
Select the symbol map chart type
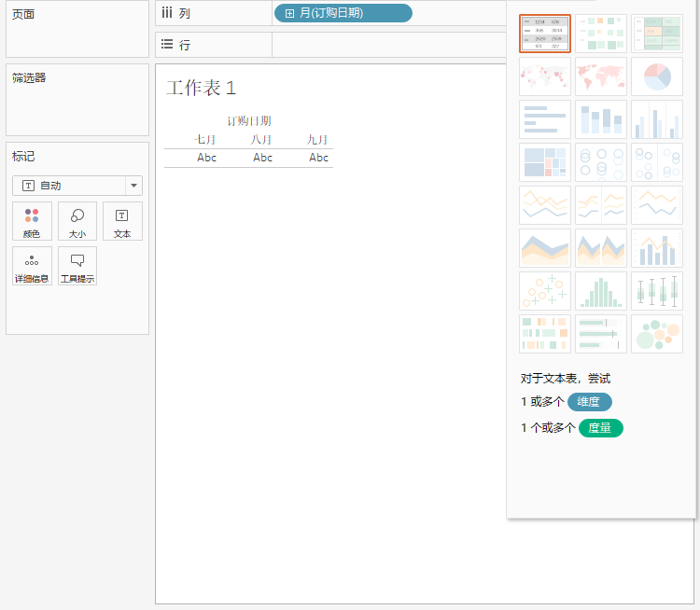pyautogui.click(x=545, y=76)
